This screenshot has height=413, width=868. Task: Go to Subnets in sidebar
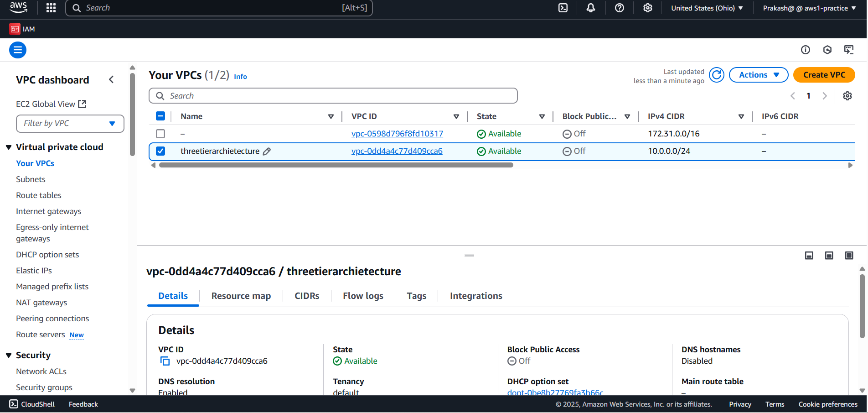coord(31,179)
